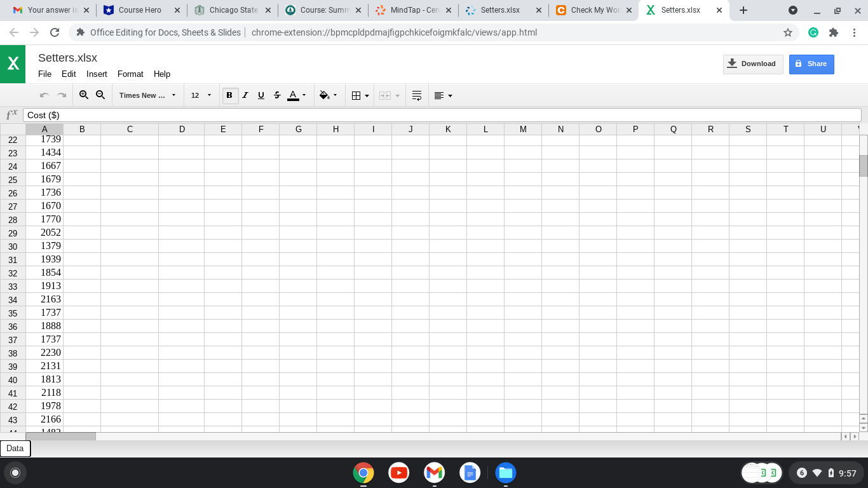Open the Times New Roman font dropdown

tap(147, 95)
